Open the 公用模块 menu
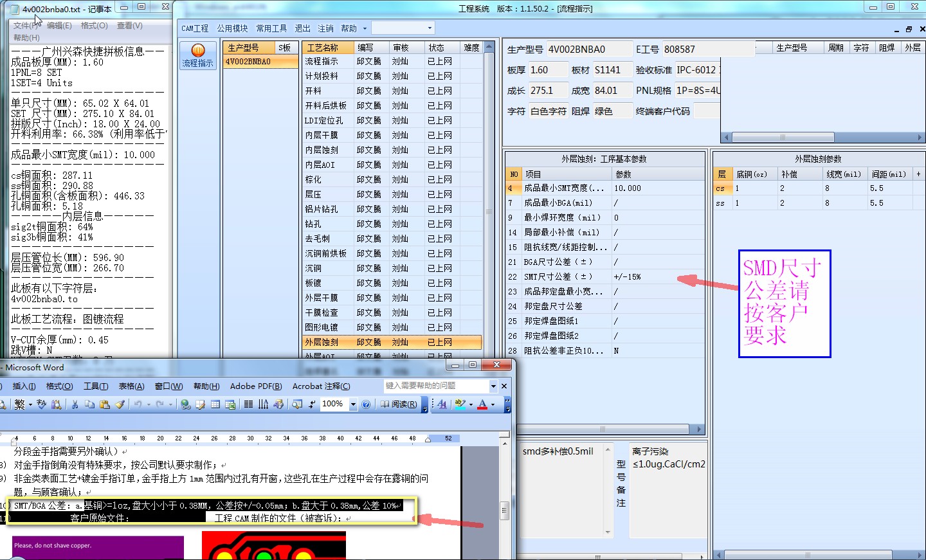Viewport: 926px width, 560px height. [x=232, y=28]
